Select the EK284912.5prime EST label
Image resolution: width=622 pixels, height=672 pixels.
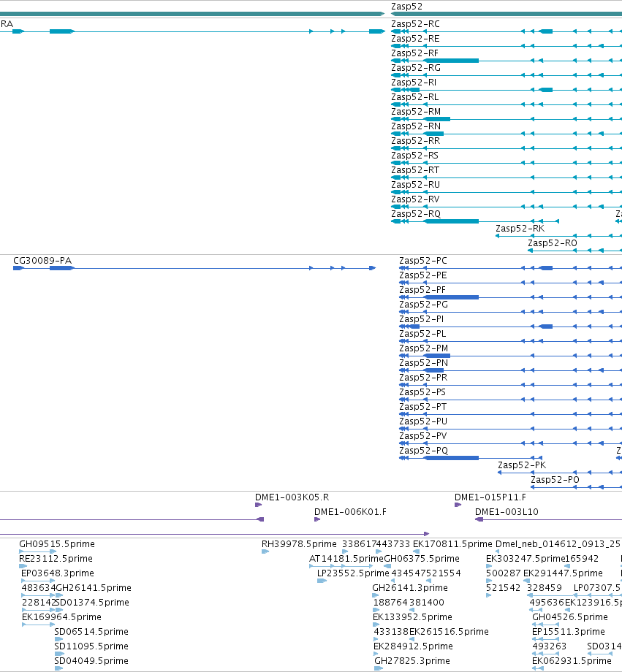(413, 646)
